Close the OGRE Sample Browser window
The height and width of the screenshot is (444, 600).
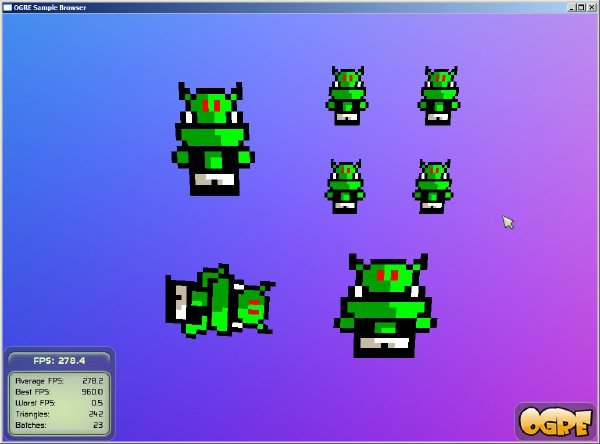591,7
